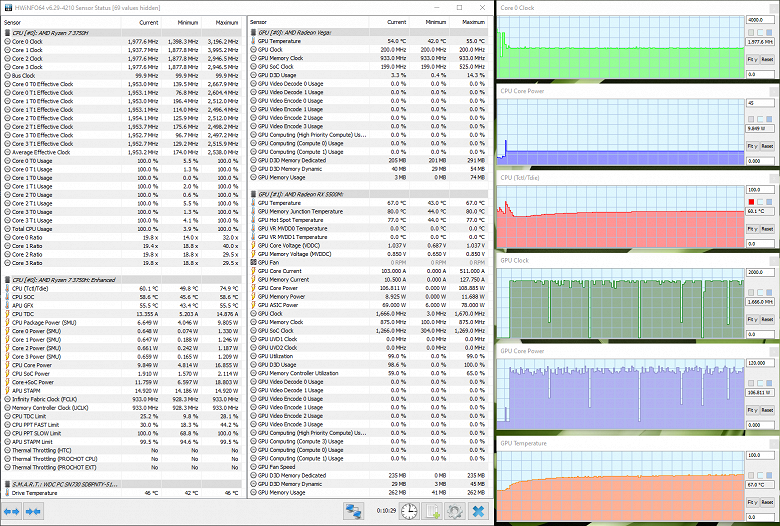Open sensor settings gear icon
The width and height of the screenshot is (780, 526).
pyautogui.click(x=455, y=511)
